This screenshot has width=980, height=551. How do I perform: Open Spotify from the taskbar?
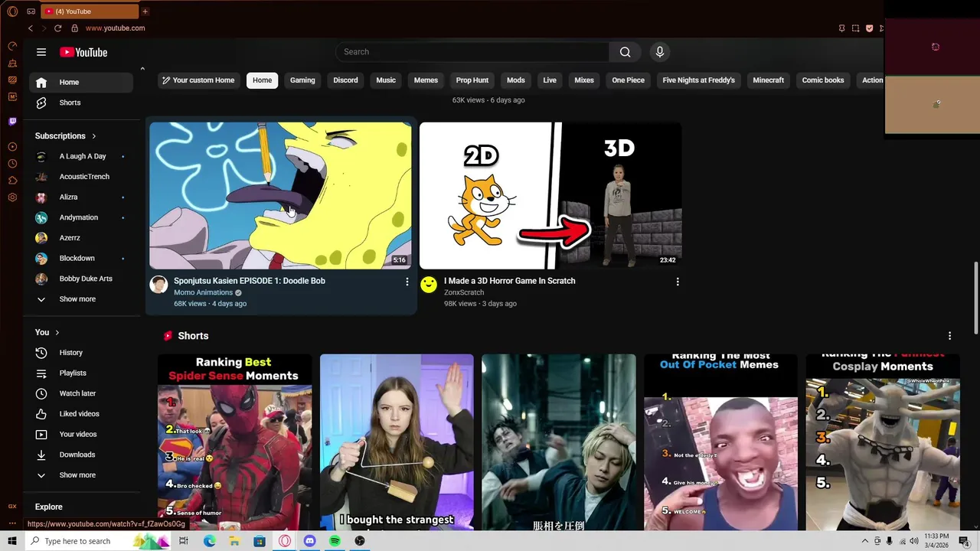335,541
